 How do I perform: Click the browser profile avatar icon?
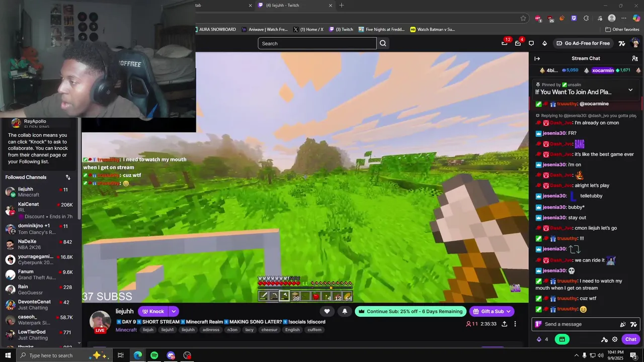point(612,18)
